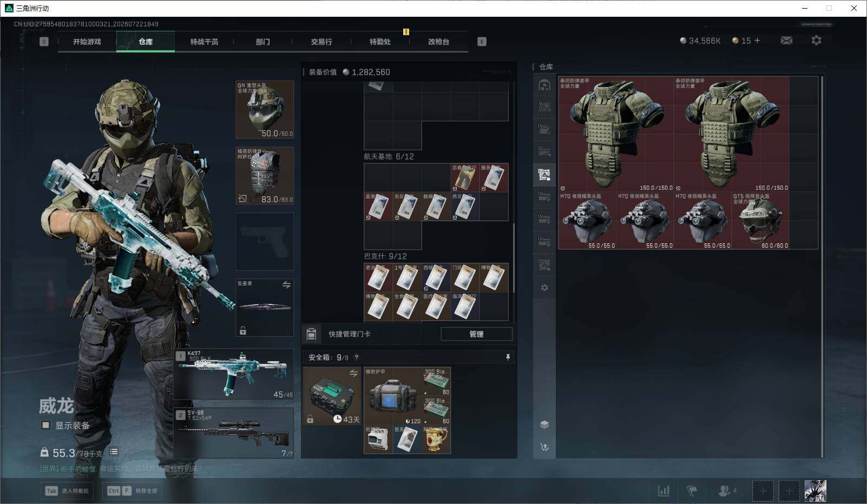Select the GN heavy helmet equipment slot
Image resolution: width=867 pixels, height=504 pixels.
click(265, 110)
